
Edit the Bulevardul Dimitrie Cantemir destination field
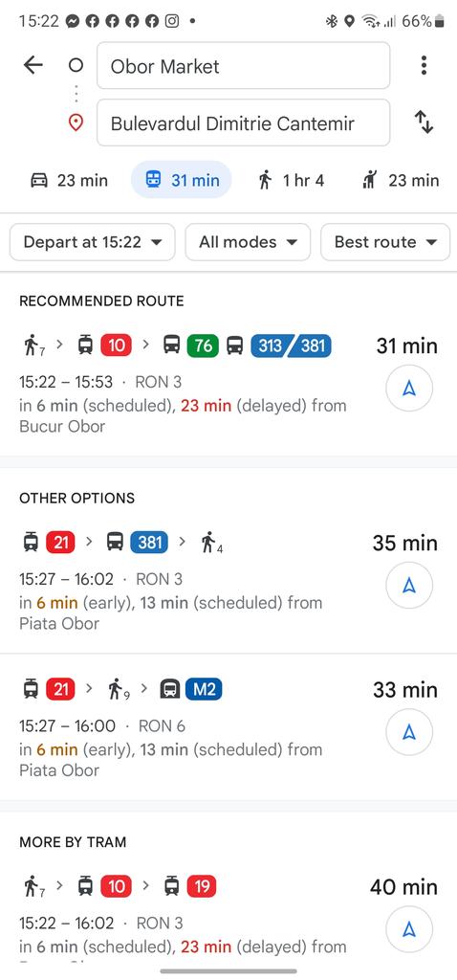tap(244, 122)
